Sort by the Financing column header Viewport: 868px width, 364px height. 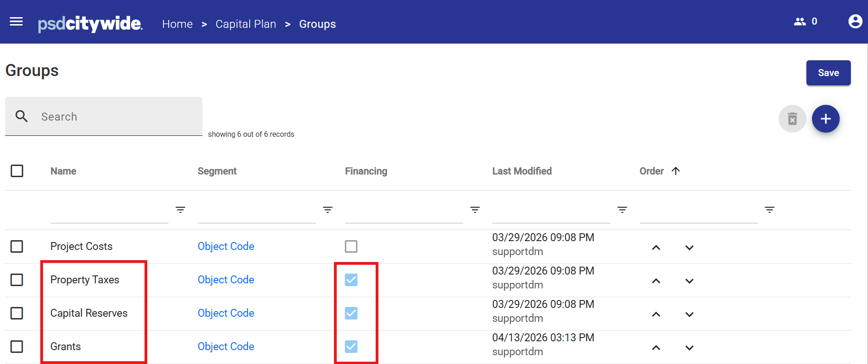click(x=366, y=171)
